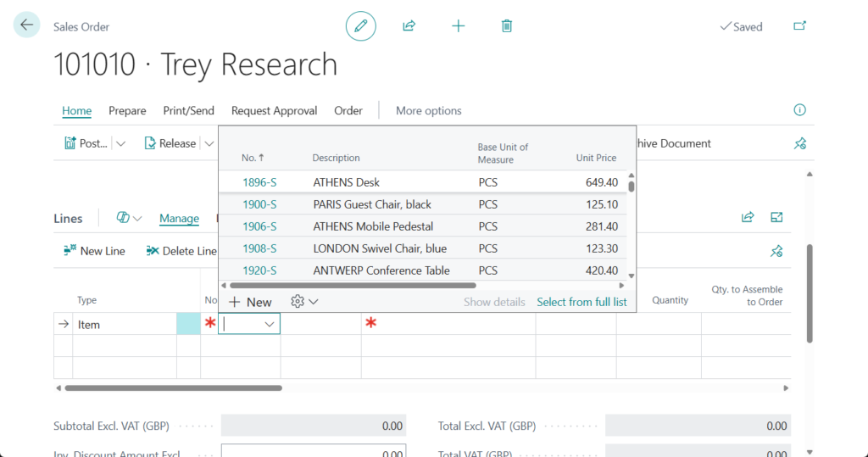The height and width of the screenshot is (457, 868).
Task: Open the Request Approval menu
Action: [x=274, y=111]
